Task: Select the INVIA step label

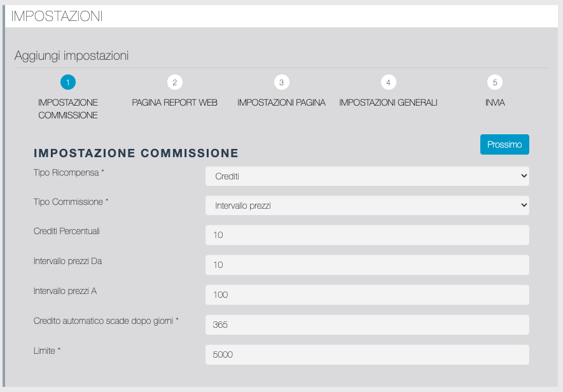Action: pos(494,102)
